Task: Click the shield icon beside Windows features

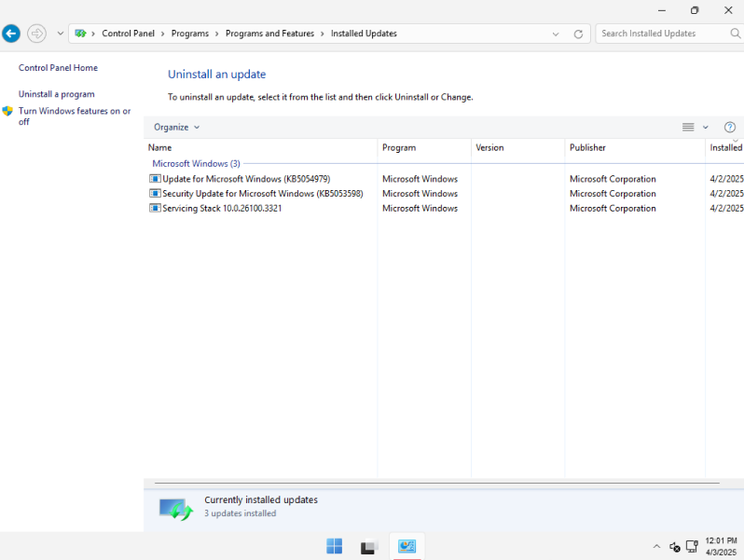Action: coord(7,112)
